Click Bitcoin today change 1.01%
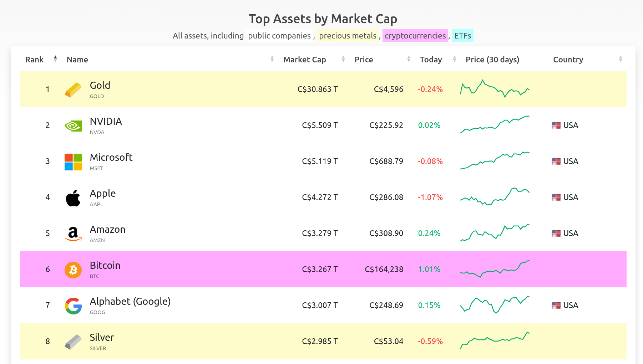The width and height of the screenshot is (643, 364). (429, 270)
